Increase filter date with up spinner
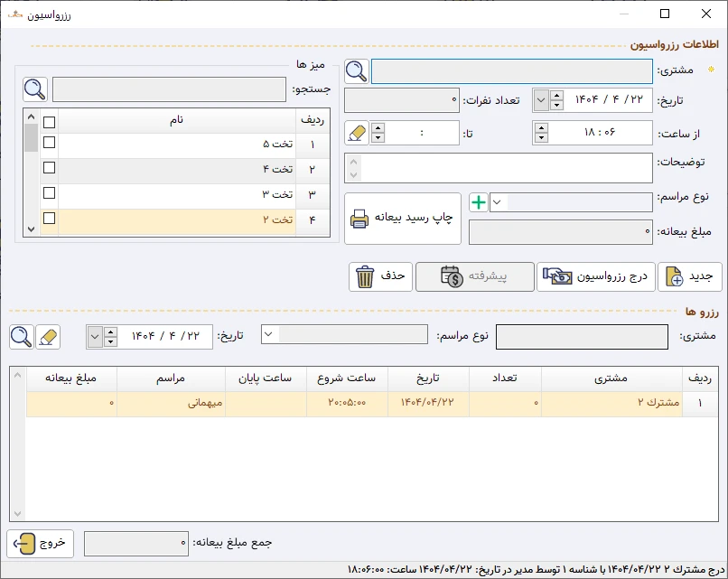This screenshot has width=728, height=579. click(x=110, y=332)
